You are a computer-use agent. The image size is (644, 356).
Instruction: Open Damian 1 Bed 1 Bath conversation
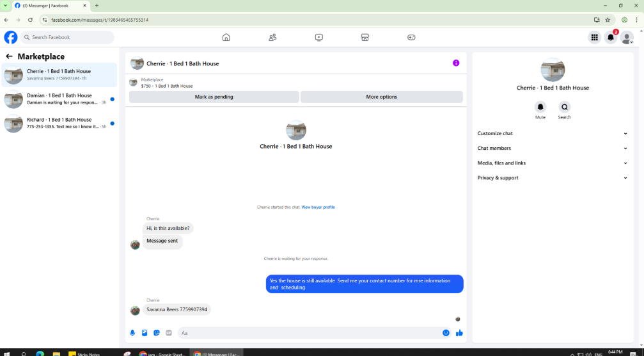pos(59,99)
